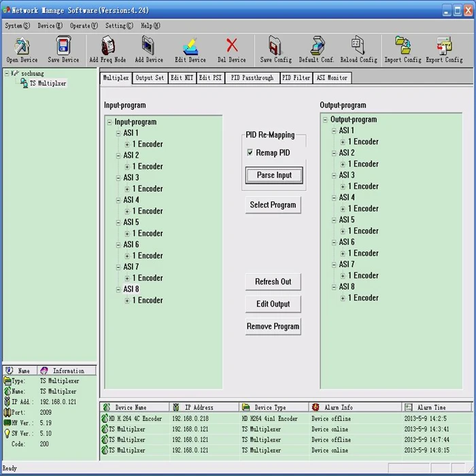Open the Device(E) menu
This screenshot has height=476, width=476.
tap(50, 26)
